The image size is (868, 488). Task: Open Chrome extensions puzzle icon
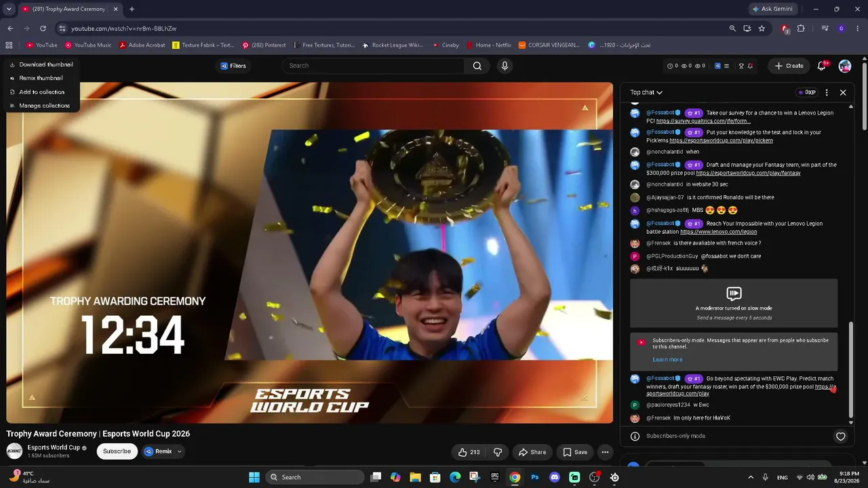point(801,28)
